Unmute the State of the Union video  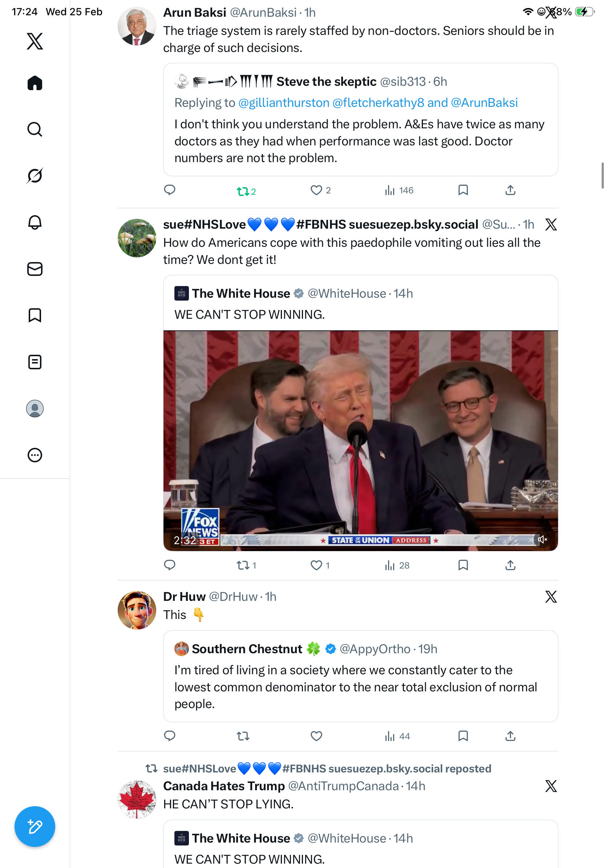(x=542, y=539)
